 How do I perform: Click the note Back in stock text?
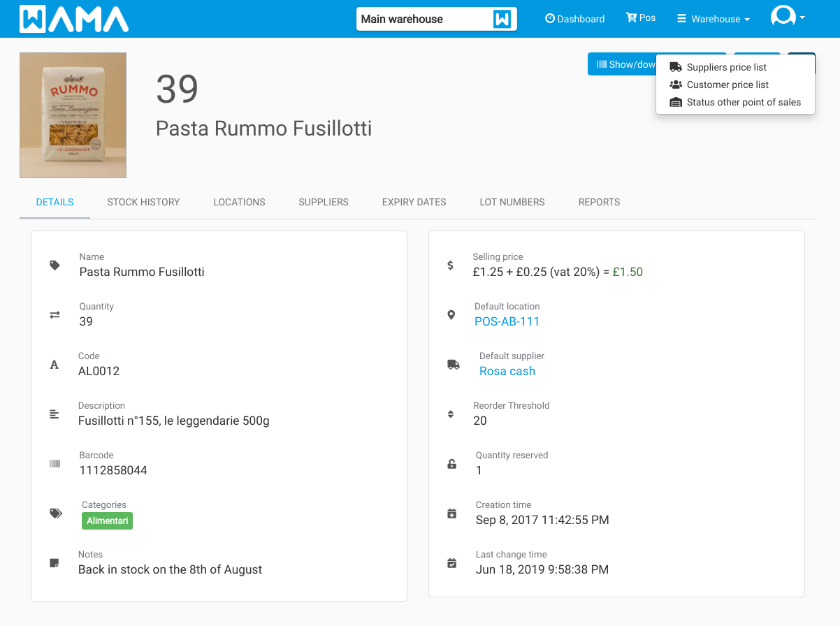pos(170,569)
